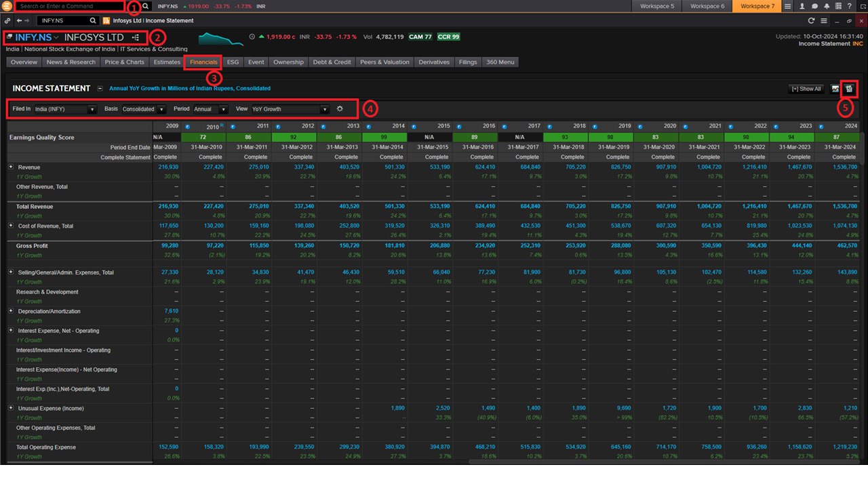Open the Help question mark icon
The height and width of the screenshot is (488, 868).
(x=850, y=6)
